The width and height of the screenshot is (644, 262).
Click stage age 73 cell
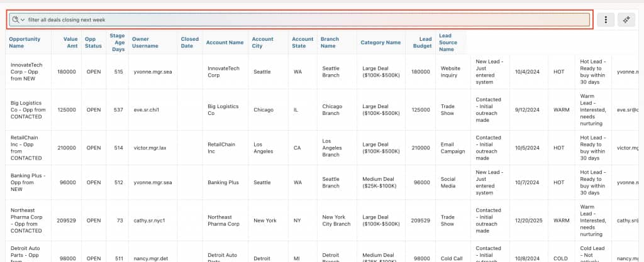click(119, 221)
